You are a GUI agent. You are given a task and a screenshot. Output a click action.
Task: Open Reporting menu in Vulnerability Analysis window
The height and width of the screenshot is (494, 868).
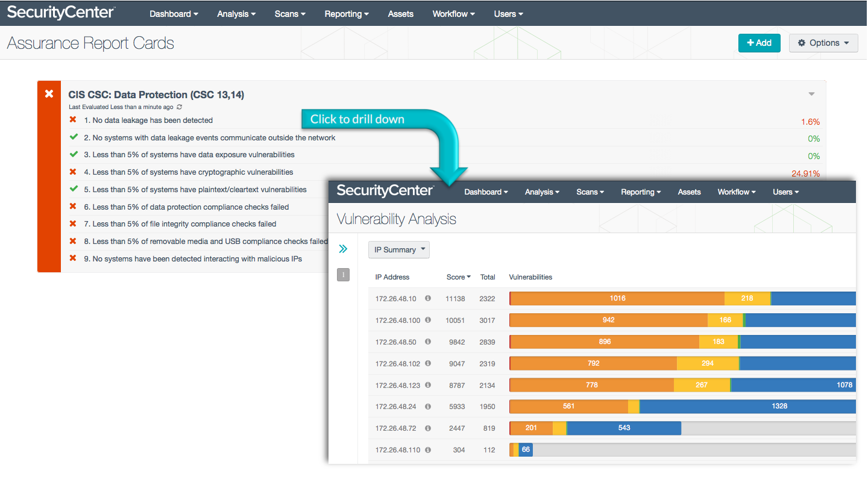(641, 192)
